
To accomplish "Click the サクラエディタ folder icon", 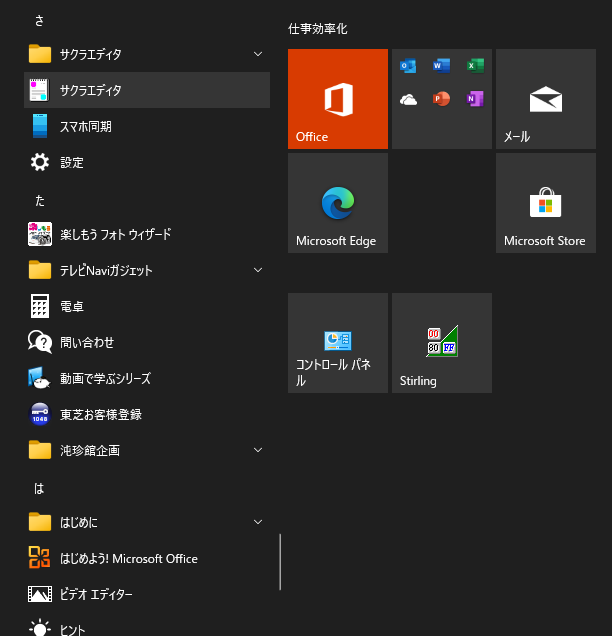I will click(40, 54).
